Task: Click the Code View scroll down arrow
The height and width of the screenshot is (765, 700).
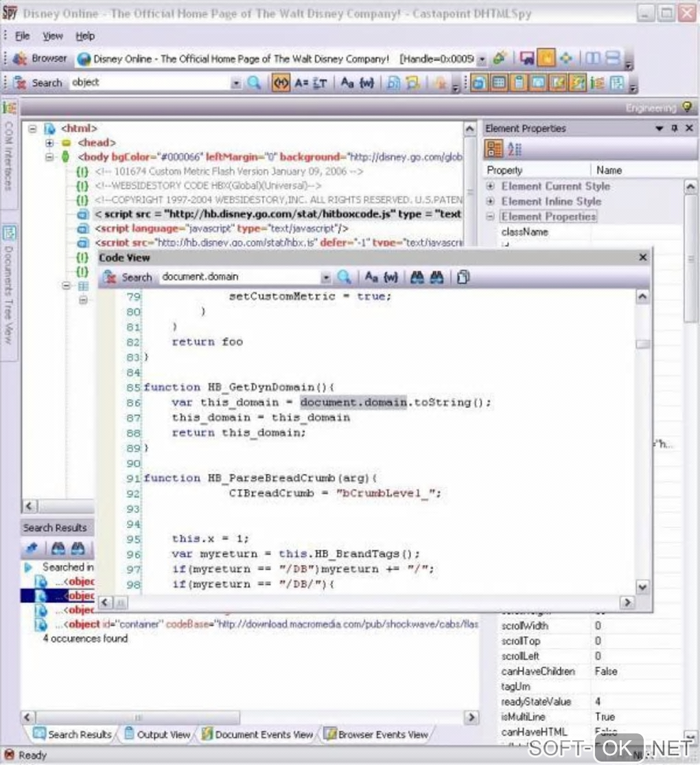Action: click(x=642, y=587)
